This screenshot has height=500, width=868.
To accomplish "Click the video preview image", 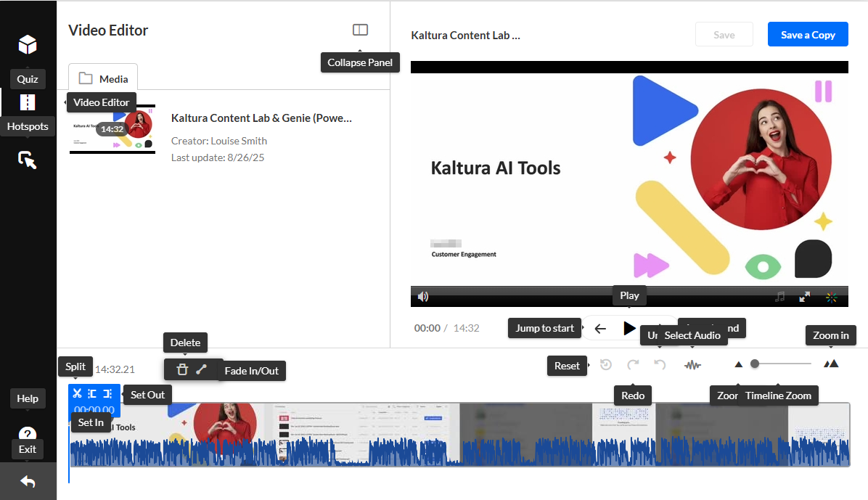I will [x=629, y=179].
